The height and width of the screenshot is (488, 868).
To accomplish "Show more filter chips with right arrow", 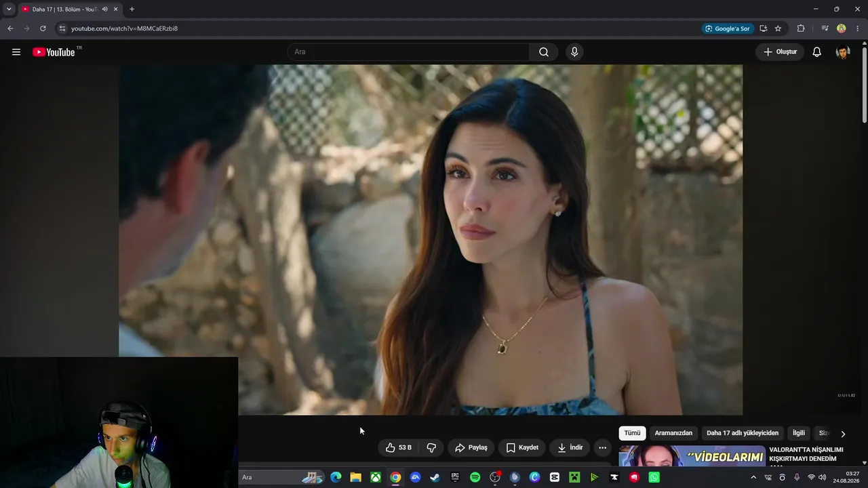I will click(843, 434).
